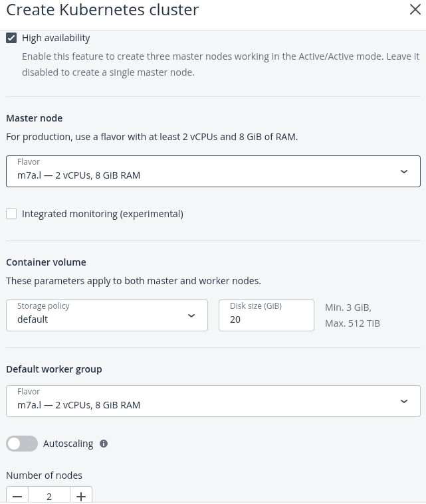Open the Master node Flavor dropdown
Image resolution: width=426 pixels, height=504 pixels.
coord(213,171)
